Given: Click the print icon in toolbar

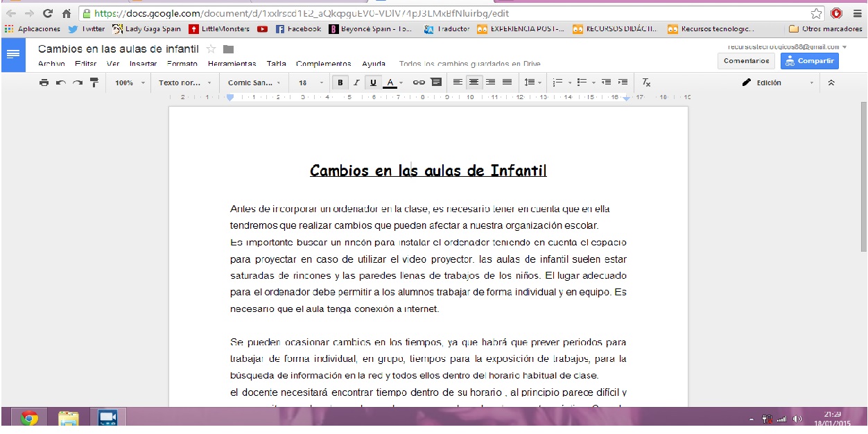Looking at the screenshot, I should (44, 83).
